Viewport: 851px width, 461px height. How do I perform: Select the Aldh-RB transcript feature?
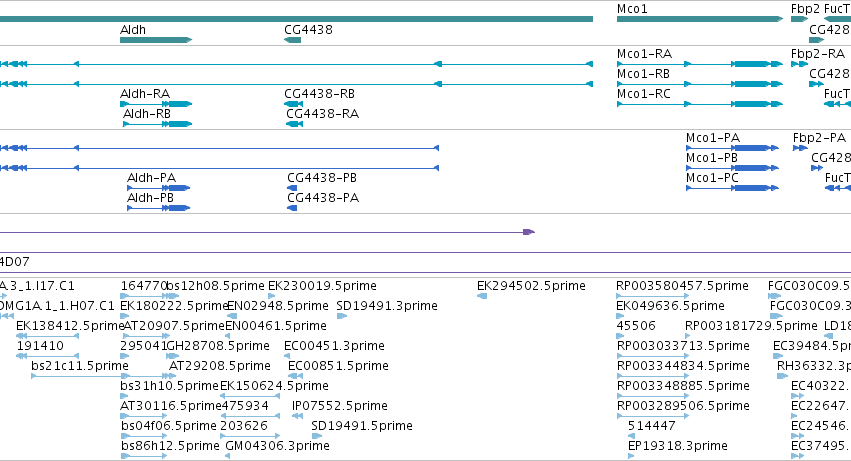coord(157,124)
